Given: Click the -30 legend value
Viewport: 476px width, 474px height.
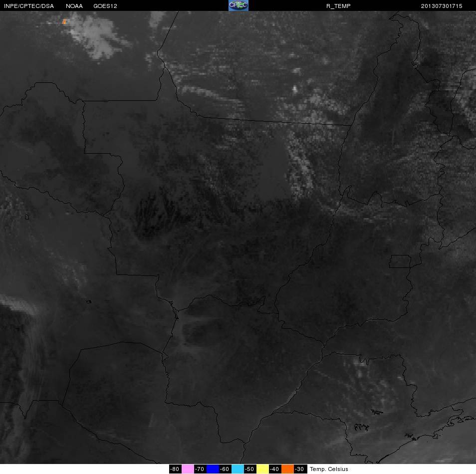Looking at the screenshot, I should 300,469.
